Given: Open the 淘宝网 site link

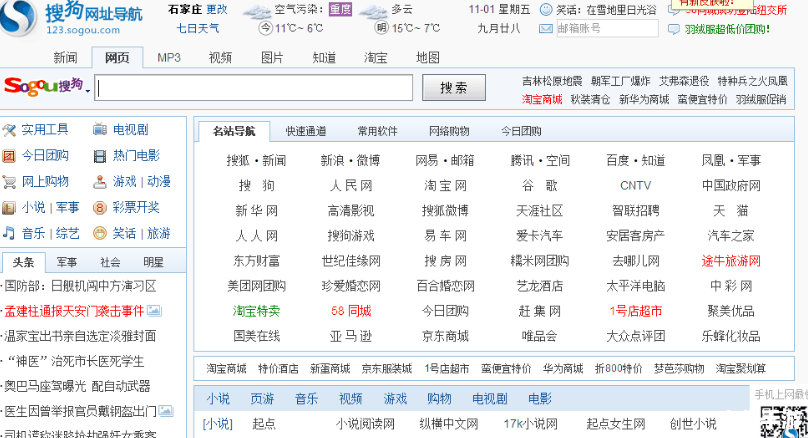Looking at the screenshot, I should pos(445,186).
